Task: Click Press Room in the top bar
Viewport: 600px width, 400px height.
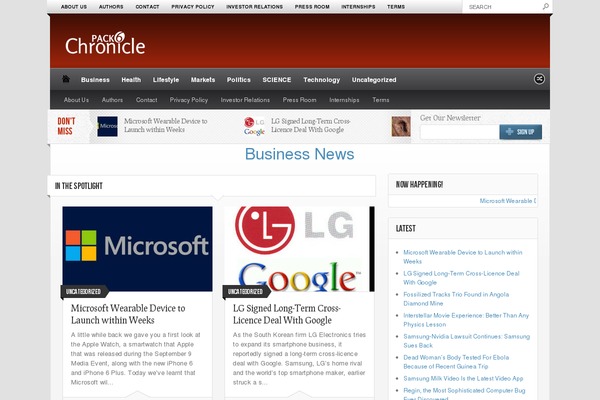Action: 312,7
